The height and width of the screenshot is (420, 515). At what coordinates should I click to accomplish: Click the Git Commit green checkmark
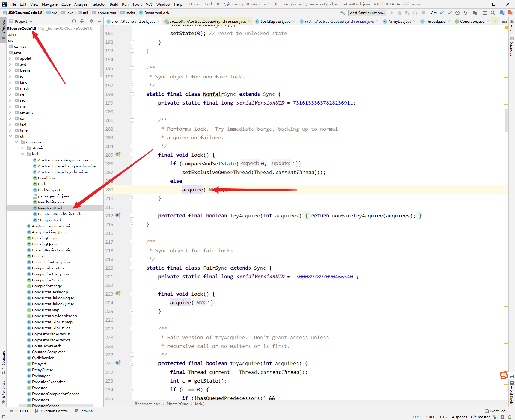pos(450,13)
